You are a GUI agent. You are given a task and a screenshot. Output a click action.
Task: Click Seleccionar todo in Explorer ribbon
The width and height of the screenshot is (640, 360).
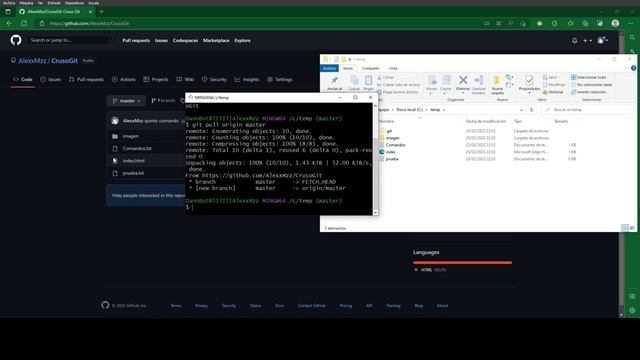coord(588,77)
